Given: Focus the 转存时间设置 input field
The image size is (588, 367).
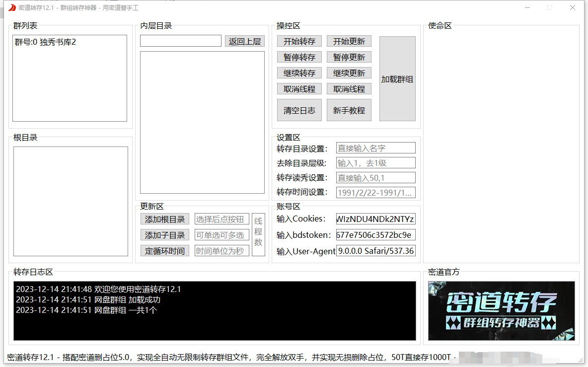Looking at the screenshot, I should point(376,192).
